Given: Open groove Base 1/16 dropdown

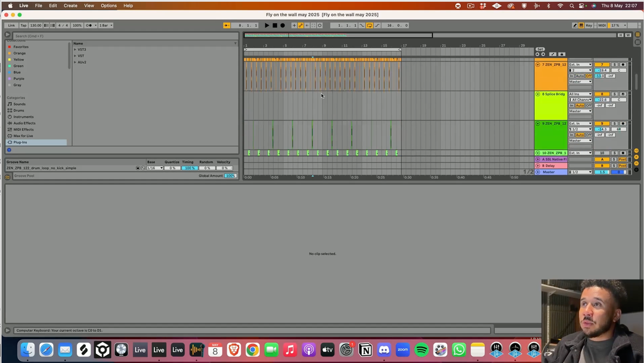Looking at the screenshot, I should [x=155, y=168].
